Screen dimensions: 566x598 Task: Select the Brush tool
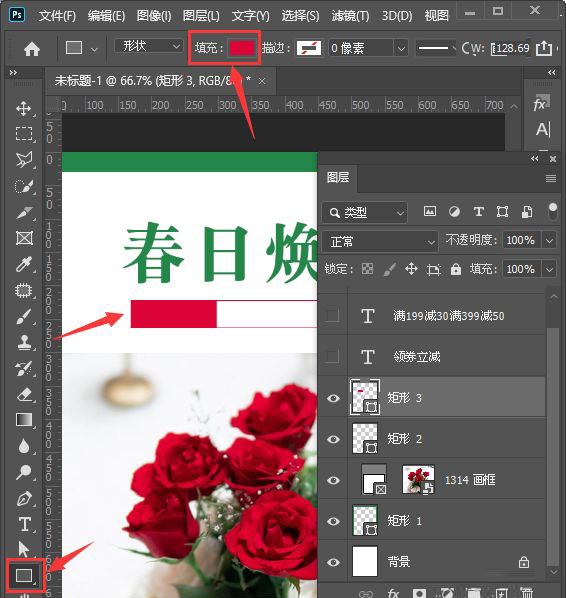tap(24, 316)
